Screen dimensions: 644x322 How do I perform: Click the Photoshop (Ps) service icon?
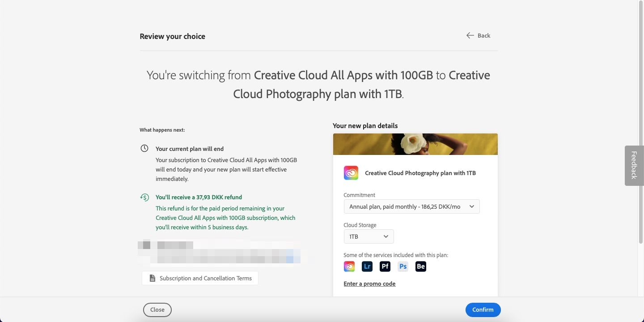[403, 266]
